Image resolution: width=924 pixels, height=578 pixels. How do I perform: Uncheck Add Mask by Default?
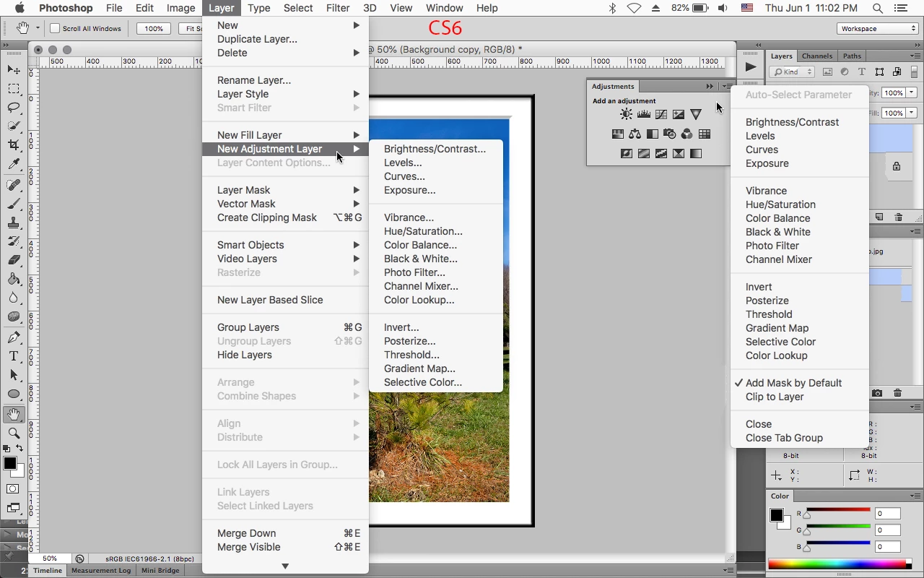pyautogui.click(x=793, y=383)
